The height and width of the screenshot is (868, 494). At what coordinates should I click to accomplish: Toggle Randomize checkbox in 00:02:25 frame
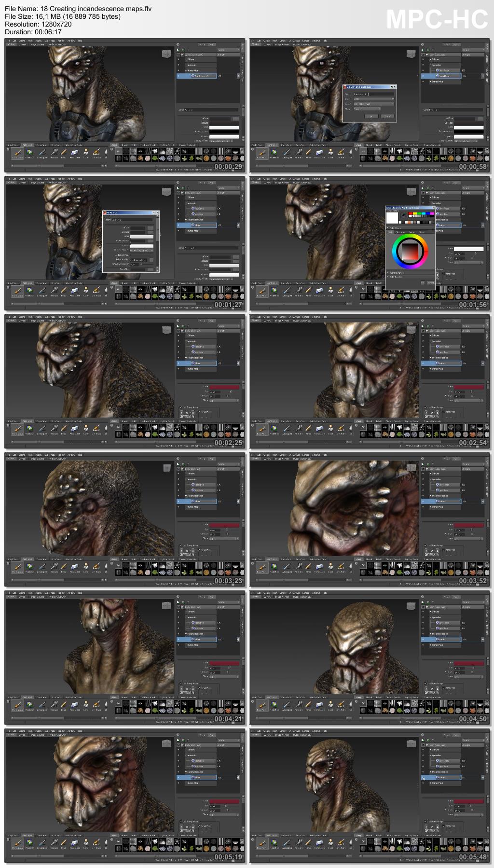199,412
